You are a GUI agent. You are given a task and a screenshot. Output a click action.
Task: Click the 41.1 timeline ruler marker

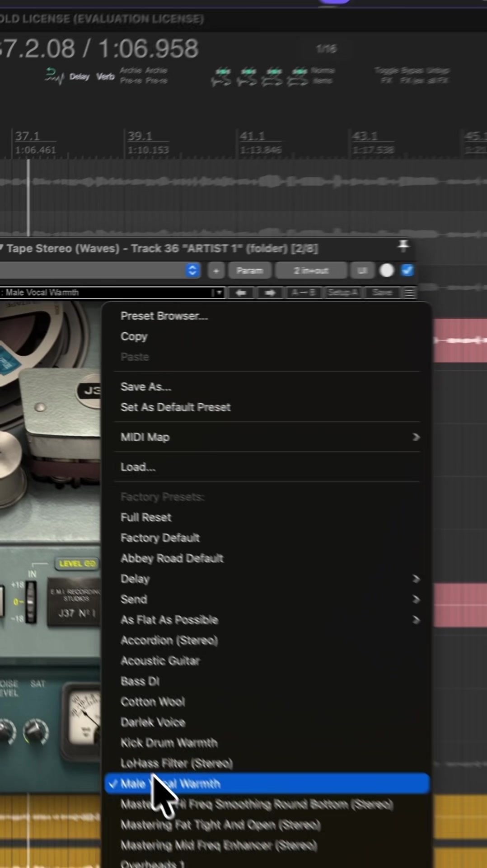pyautogui.click(x=252, y=136)
